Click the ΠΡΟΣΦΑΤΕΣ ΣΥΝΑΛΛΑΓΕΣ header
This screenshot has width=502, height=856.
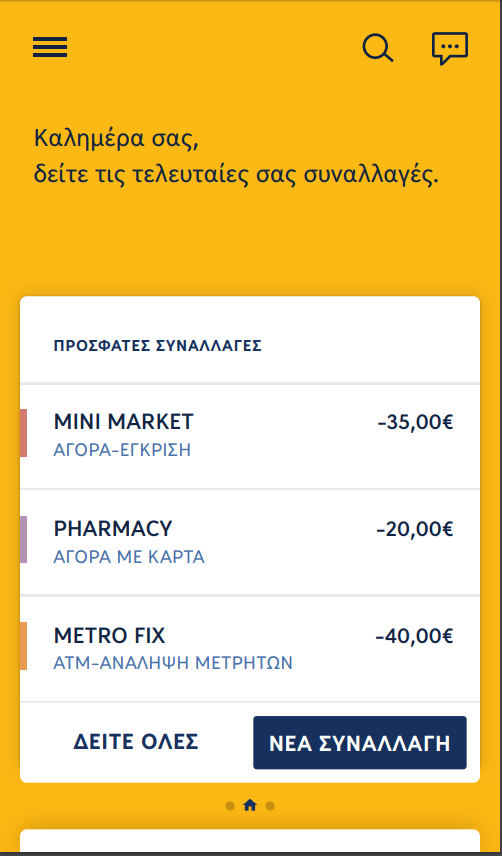[158, 346]
